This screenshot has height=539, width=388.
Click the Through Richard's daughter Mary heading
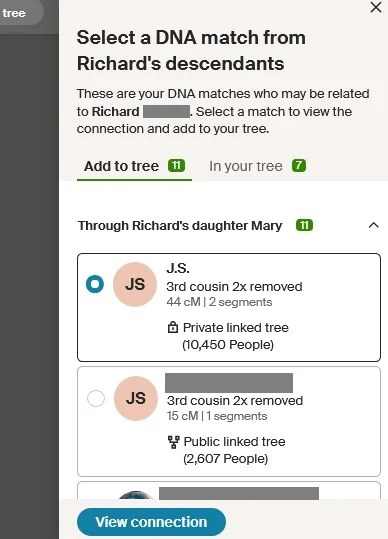click(x=180, y=226)
